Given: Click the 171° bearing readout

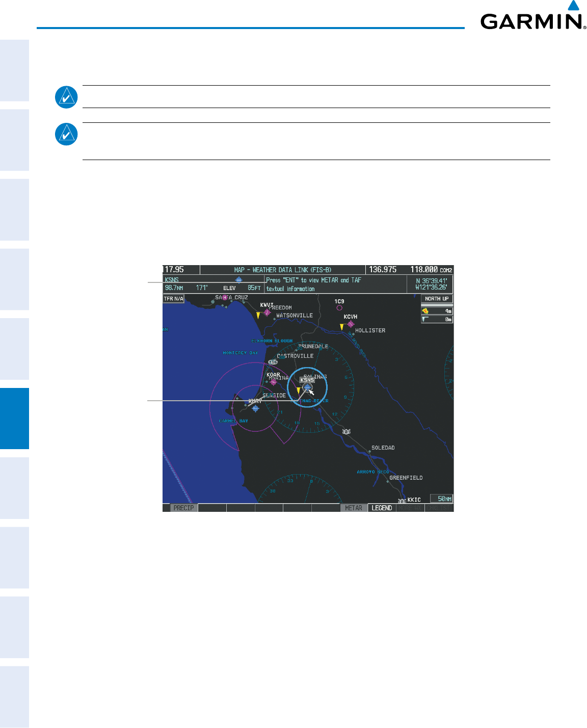Looking at the screenshot, I should (202, 288).
